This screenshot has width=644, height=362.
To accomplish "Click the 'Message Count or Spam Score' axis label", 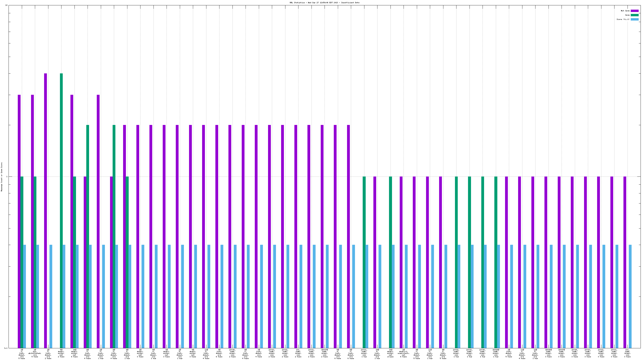I will (1, 177).
